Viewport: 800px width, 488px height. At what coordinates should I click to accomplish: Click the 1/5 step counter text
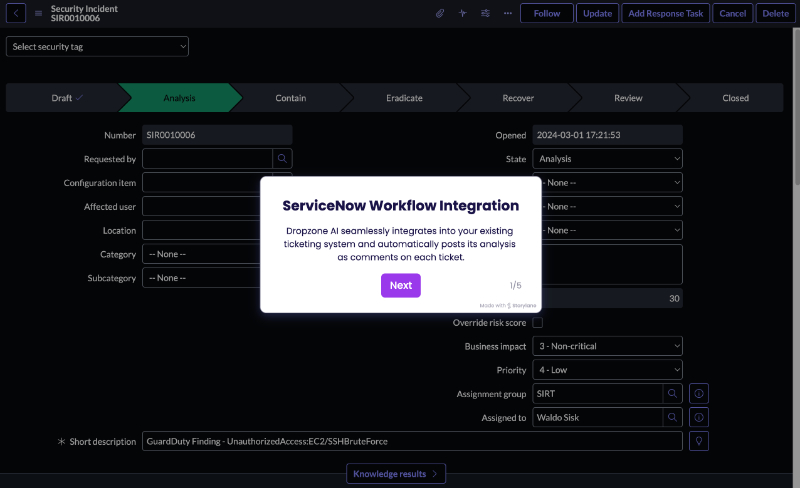(515, 285)
